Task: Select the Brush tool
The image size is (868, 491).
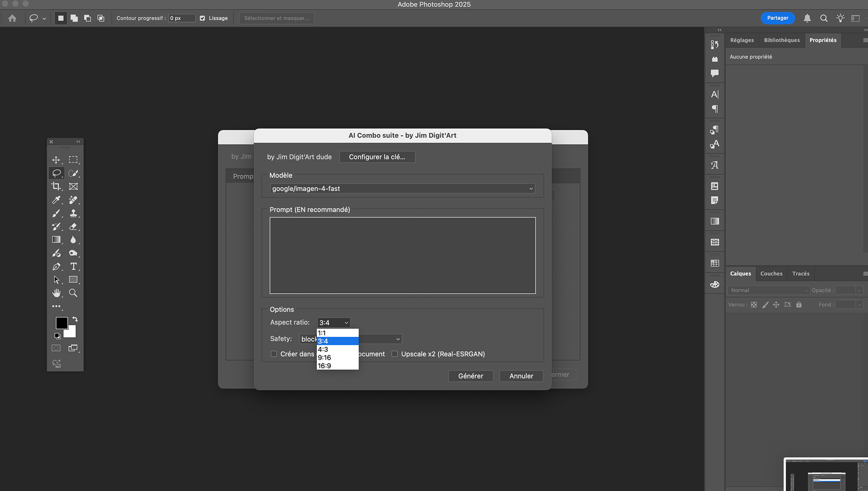Action: [56, 213]
